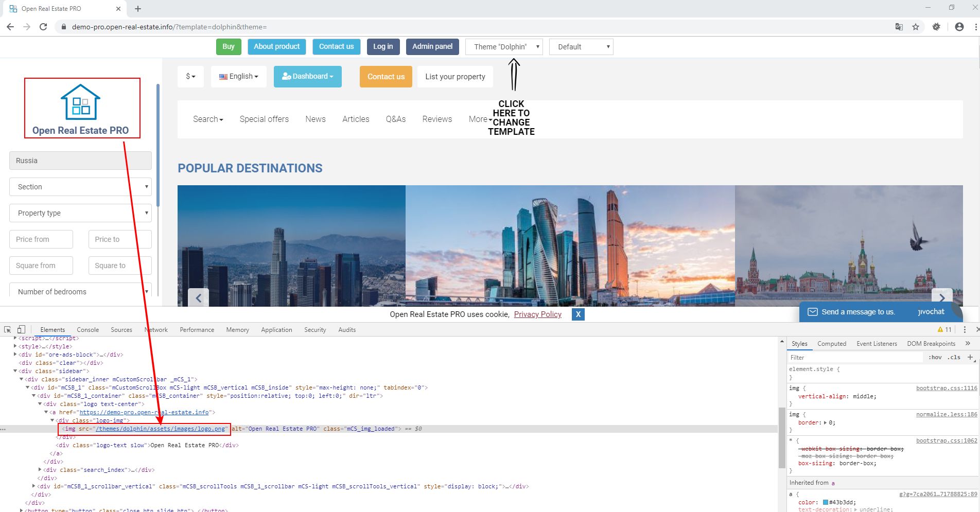980x512 pixels.
Task: Toggle :hov element state panel
Action: (x=935, y=357)
